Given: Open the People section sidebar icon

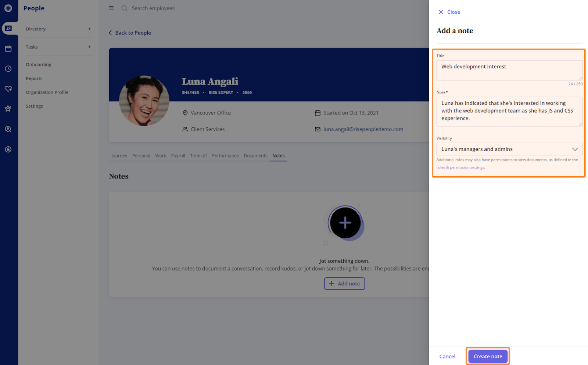Looking at the screenshot, I should coord(8,28).
